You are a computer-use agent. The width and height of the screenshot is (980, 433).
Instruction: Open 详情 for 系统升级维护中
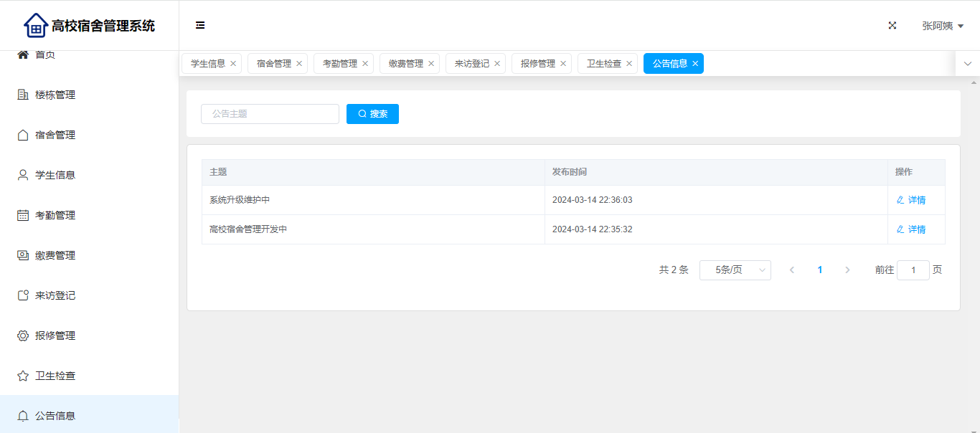911,200
